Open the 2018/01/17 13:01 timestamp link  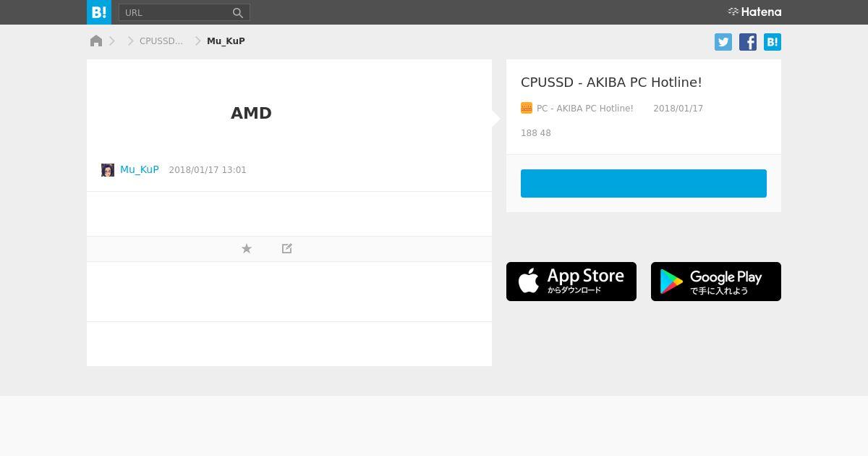pyautogui.click(x=208, y=170)
